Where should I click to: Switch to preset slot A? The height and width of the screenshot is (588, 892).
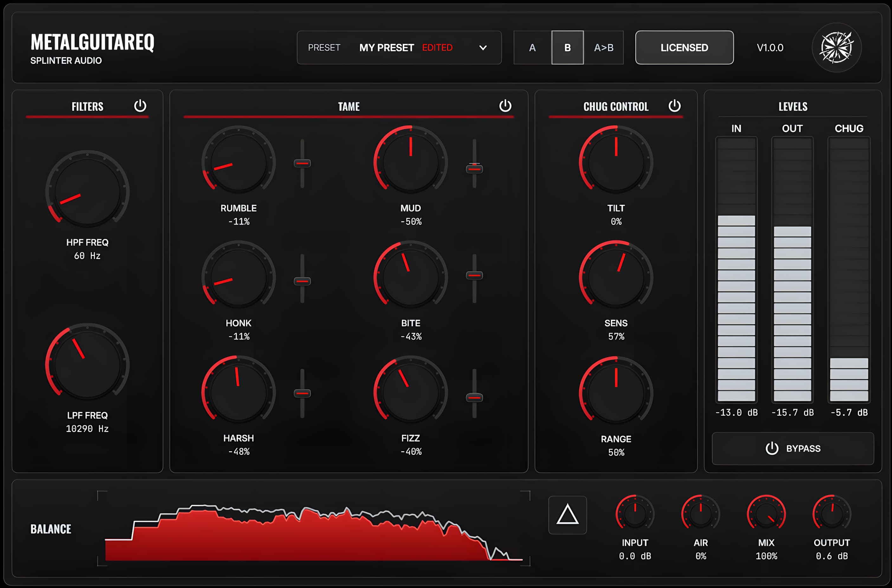tap(532, 48)
